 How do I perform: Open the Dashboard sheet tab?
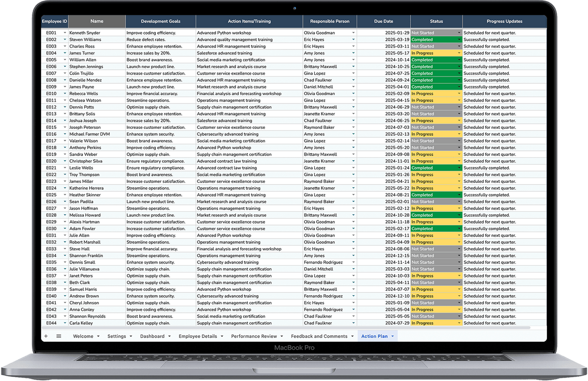click(x=152, y=336)
